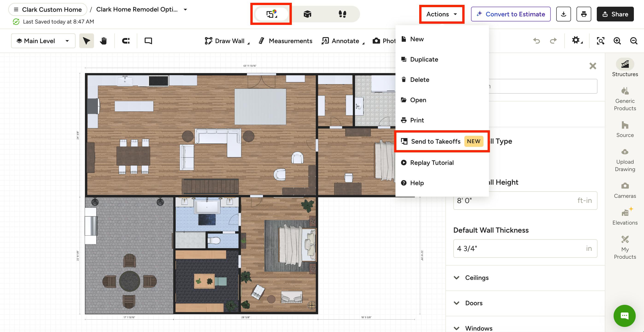Viewport: 644px width, 332px height.
Task: Select the kitchen island counter
Action: click(134, 106)
